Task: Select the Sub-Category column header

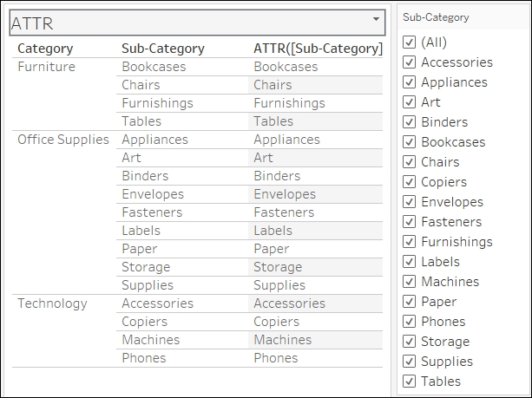Action: 163,49
